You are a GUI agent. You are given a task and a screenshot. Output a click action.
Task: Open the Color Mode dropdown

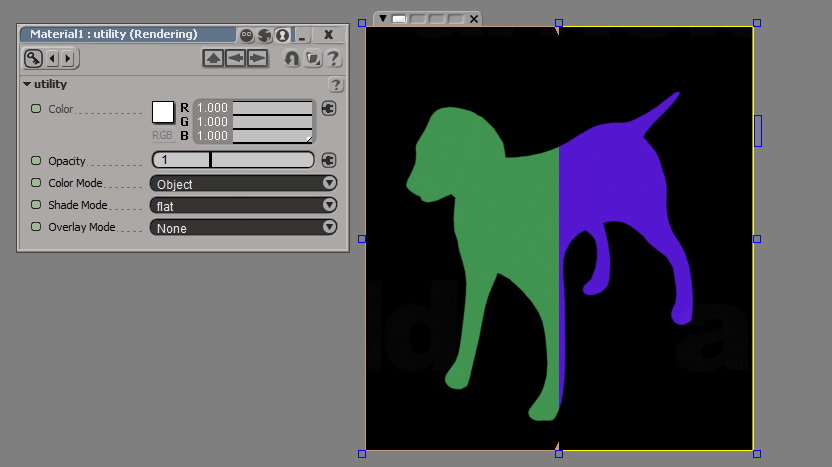pyautogui.click(x=243, y=183)
